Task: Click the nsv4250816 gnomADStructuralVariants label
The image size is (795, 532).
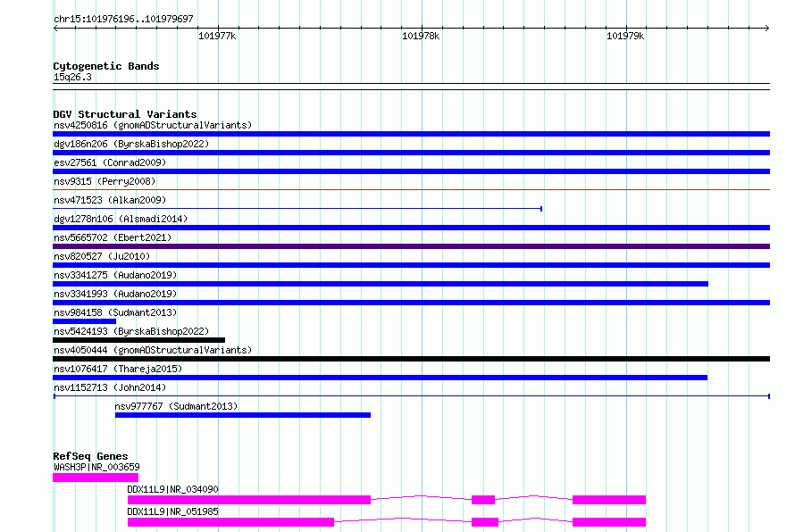Action: click(x=153, y=125)
